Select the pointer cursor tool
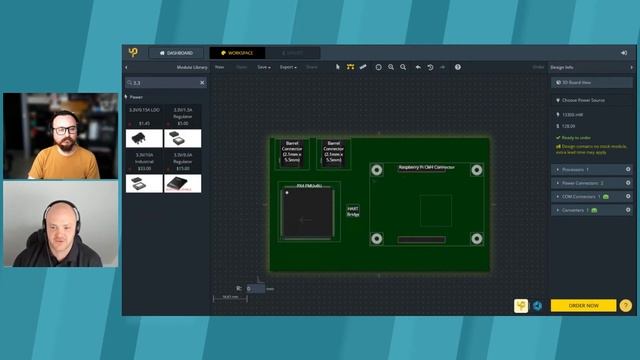This screenshot has width=640, height=360. [338, 67]
